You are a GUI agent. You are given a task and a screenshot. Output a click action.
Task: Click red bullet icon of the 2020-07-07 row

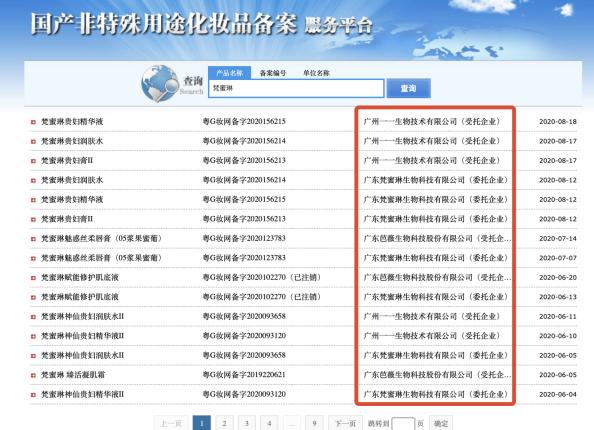click(33, 258)
